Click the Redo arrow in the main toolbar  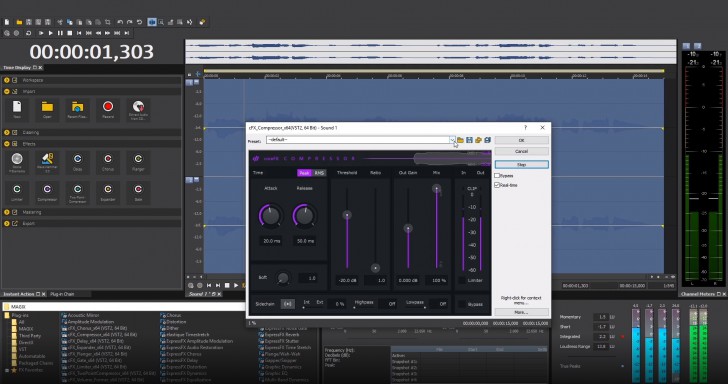[x=130, y=22]
